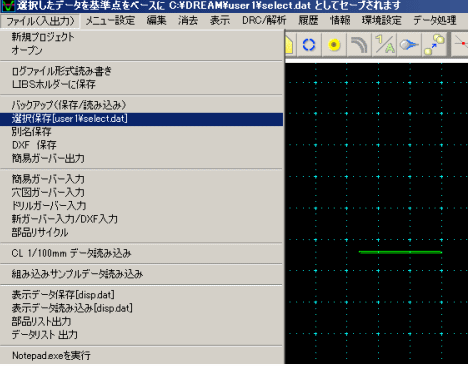Choose オープン from the file menu
The height and width of the screenshot is (366, 469).
click(141, 50)
